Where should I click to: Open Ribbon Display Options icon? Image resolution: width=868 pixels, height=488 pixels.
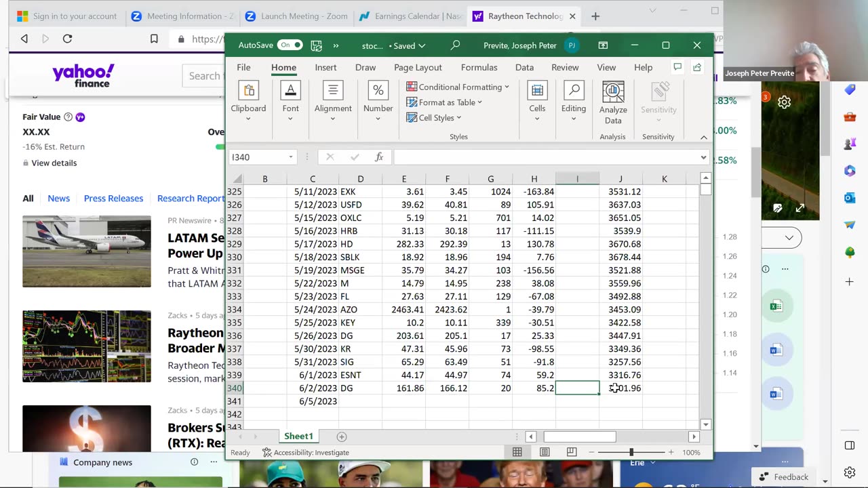pyautogui.click(x=603, y=45)
